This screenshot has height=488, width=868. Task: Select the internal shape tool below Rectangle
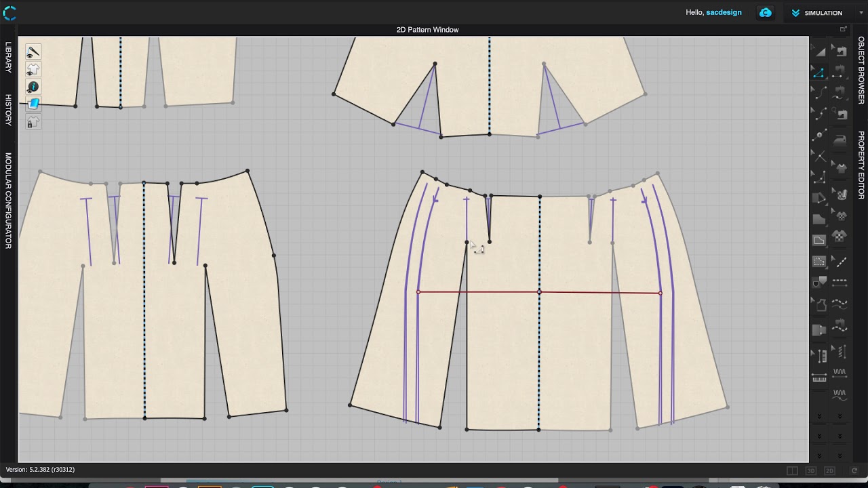(819, 239)
